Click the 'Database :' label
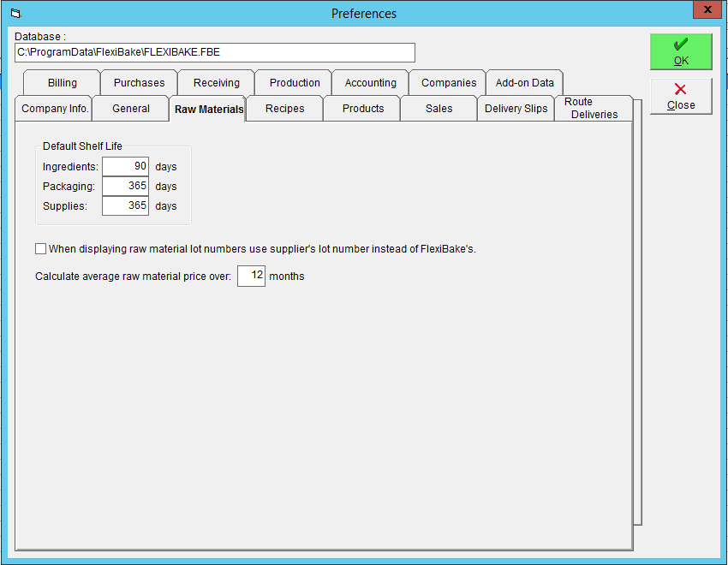 pos(40,37)
